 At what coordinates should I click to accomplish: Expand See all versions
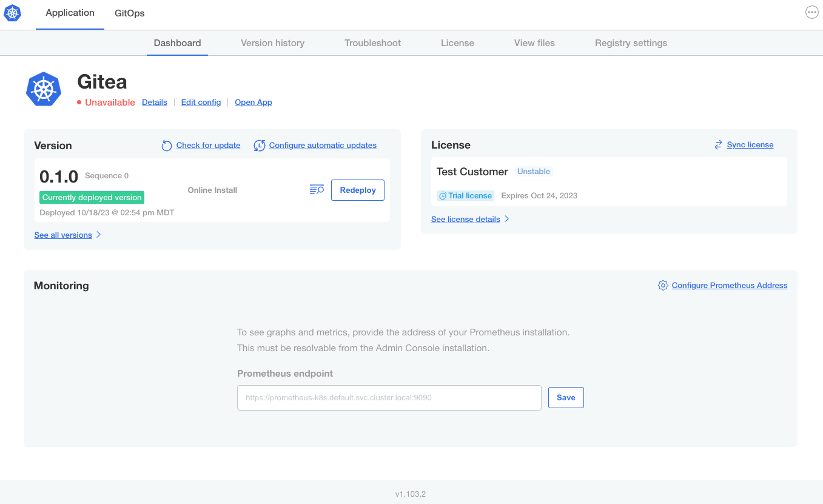63,235
